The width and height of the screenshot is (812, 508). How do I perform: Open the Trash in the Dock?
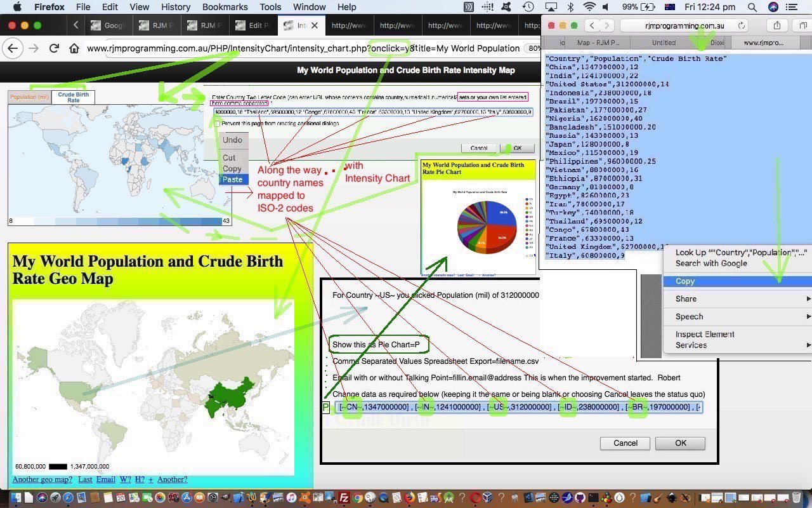pyautogui.click(x=797, y=498)
